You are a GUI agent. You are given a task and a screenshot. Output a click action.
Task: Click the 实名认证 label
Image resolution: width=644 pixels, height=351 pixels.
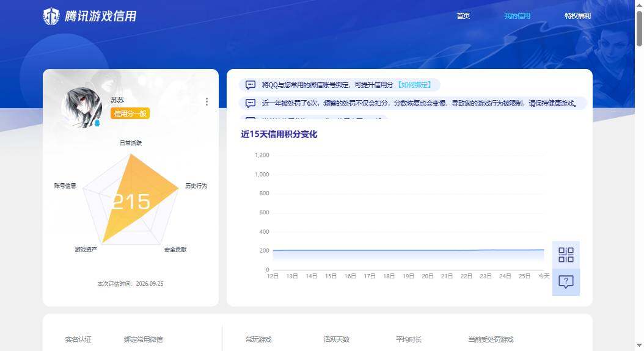tap(78, 339)
